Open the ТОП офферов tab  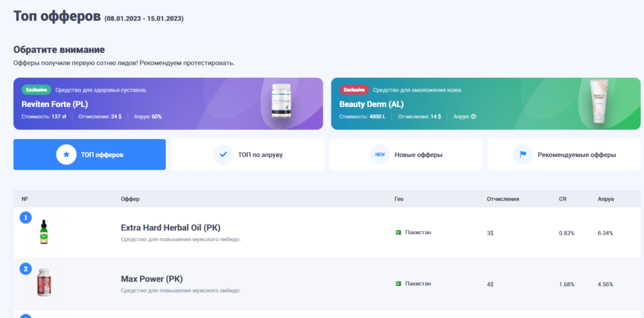coord(89,154)
